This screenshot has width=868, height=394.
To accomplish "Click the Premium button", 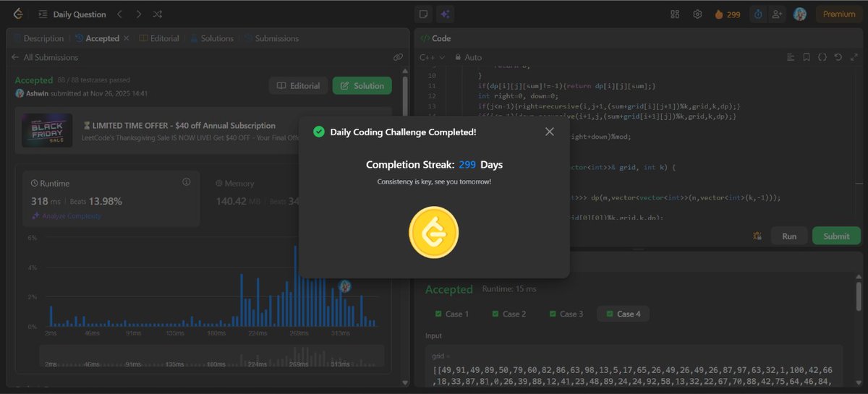I will [839, 14].
